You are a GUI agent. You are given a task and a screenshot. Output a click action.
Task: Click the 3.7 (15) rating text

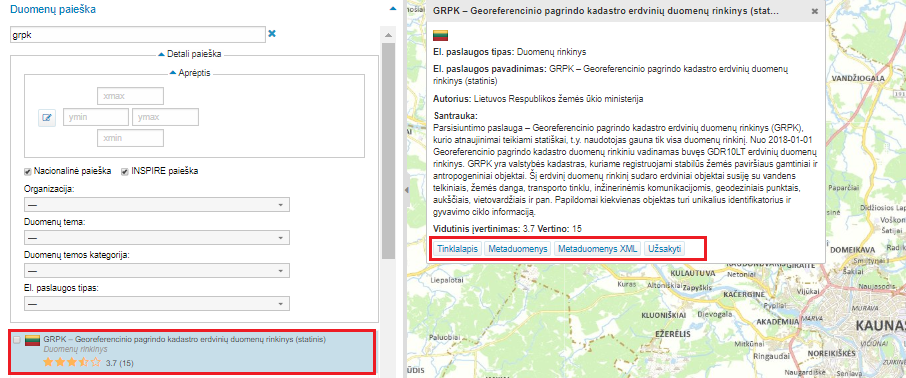point(120,364)
